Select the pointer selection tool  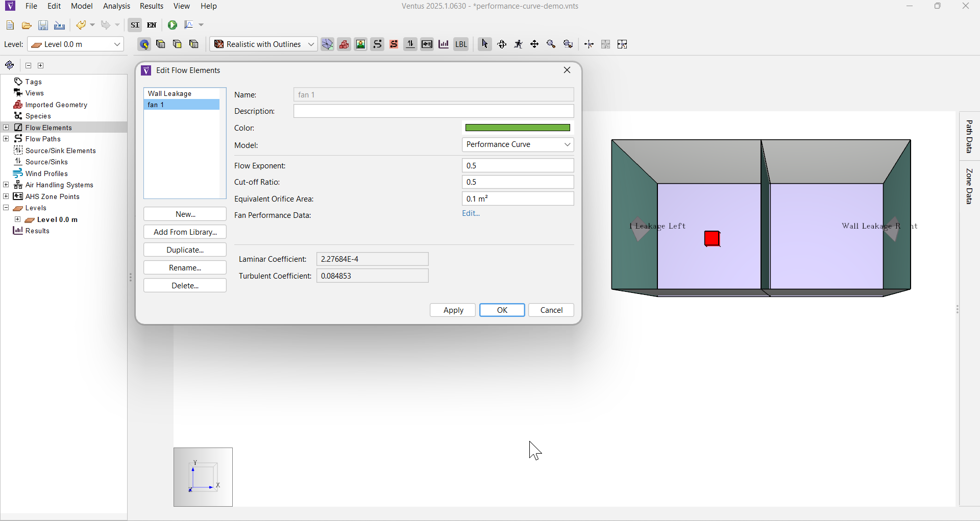[x=485, y=44]
